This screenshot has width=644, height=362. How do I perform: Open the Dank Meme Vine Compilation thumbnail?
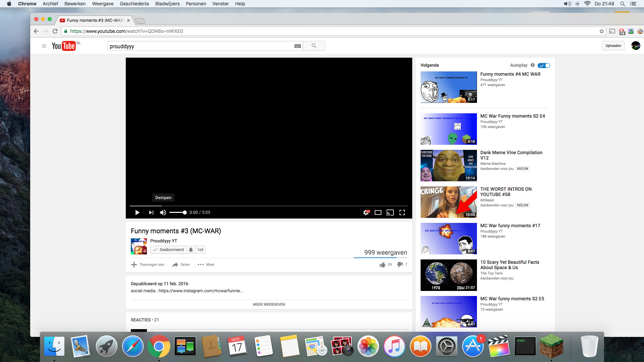coord(448,166)
